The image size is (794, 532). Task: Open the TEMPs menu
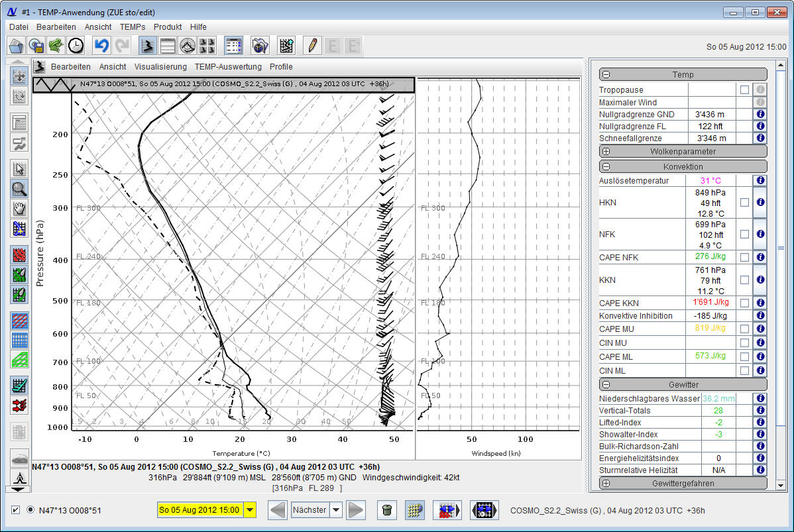[133, 27]
